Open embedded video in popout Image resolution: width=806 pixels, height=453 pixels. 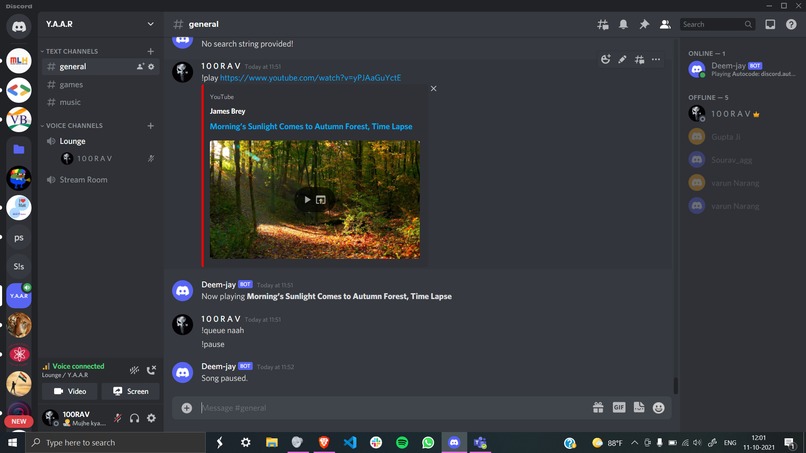point(321,200)
